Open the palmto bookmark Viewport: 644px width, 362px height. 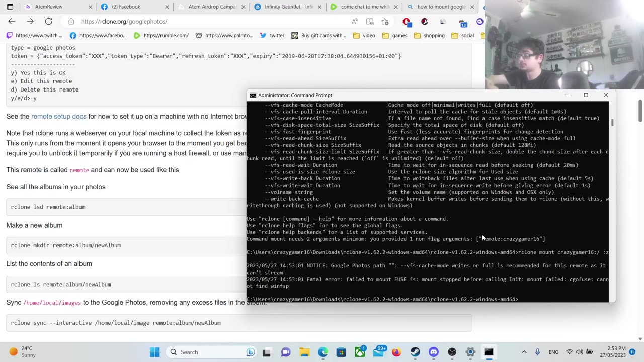point(224,35)
